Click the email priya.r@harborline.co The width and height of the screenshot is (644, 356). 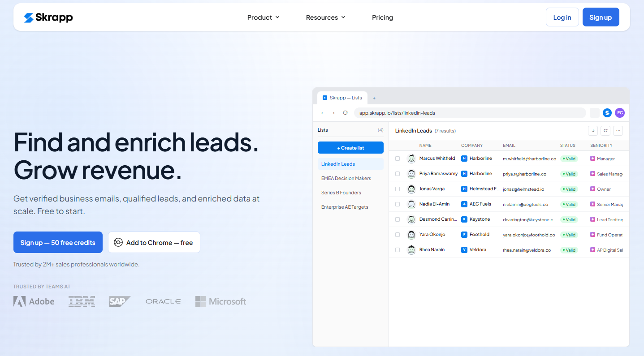coord(524,174)
